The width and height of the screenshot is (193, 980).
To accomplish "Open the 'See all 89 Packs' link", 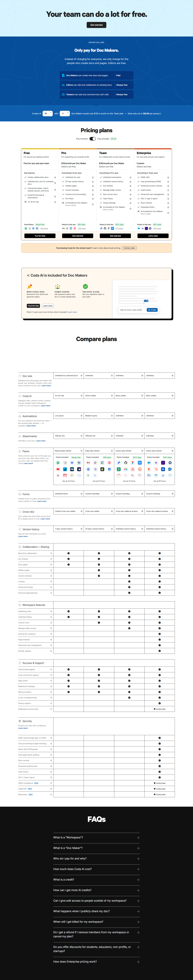I will point(160,481).
